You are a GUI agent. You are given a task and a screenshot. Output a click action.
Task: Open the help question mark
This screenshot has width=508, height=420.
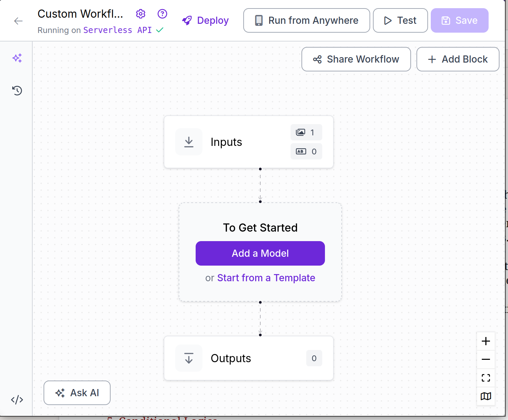[x=162, y=14]
